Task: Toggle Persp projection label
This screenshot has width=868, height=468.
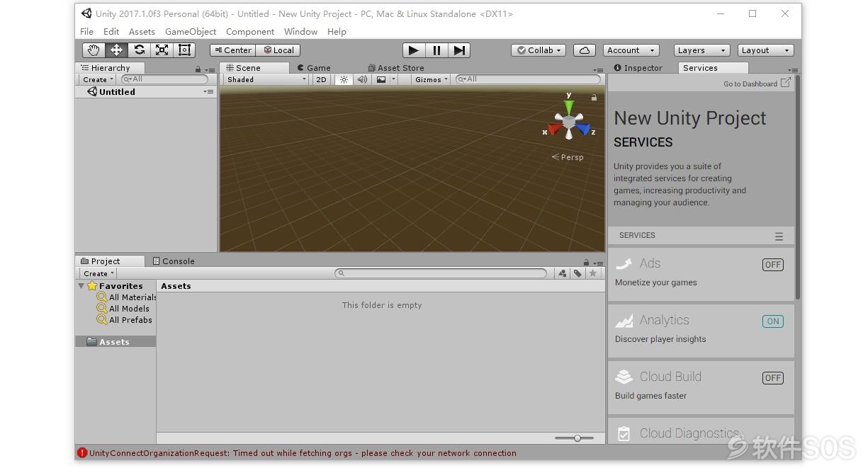Action: 568,157
